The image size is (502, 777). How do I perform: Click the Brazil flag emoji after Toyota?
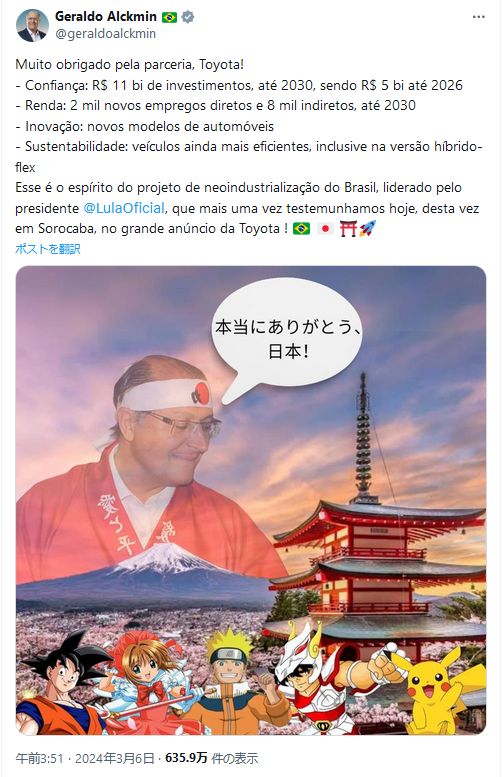(301, 228)
